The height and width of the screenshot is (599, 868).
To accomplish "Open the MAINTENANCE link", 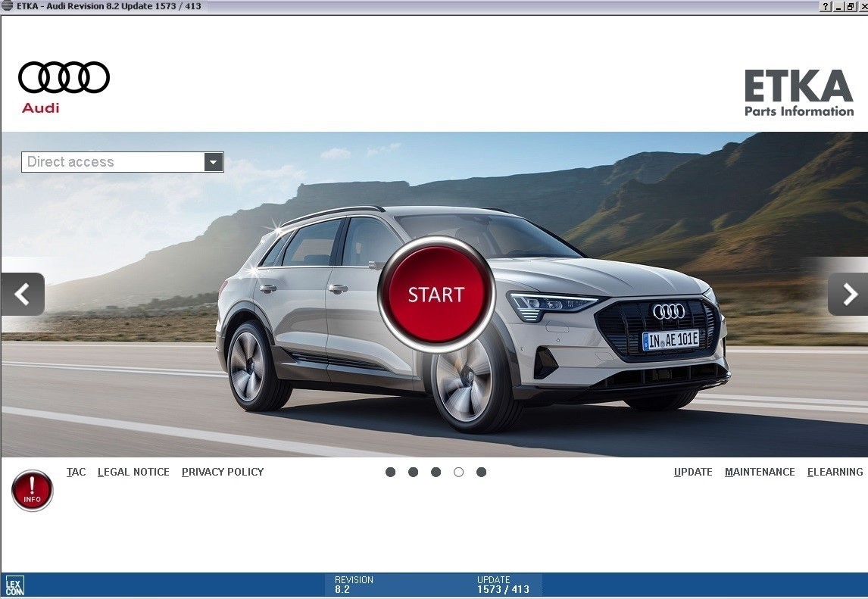I will pos(760,473).
